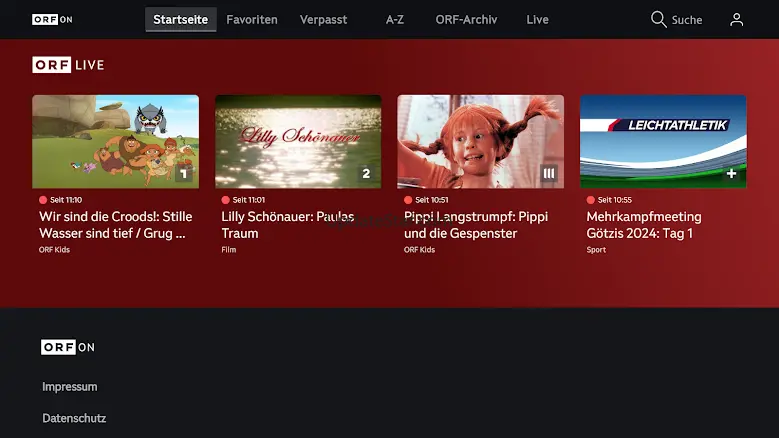
Task: Click ORF Sport+ badge on Leichtathletik thumbnail
Action: [731, 173]
